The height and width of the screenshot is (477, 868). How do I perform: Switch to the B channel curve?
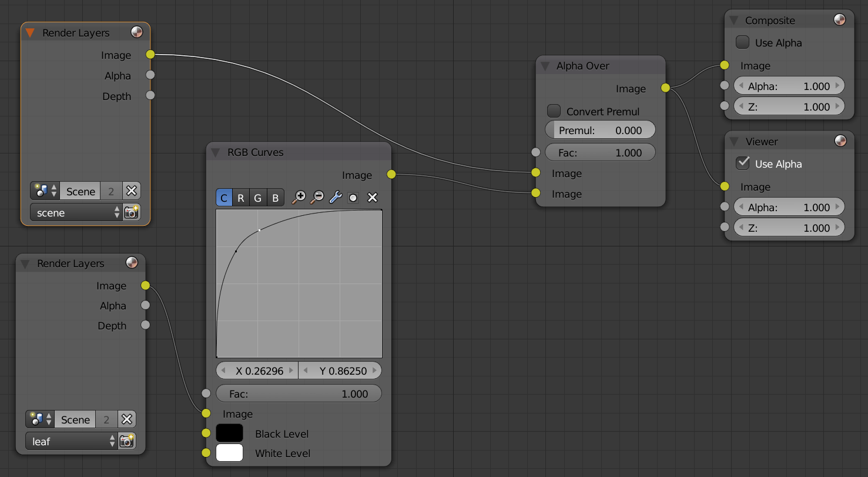pyautogui.click(x=275, y=198)
